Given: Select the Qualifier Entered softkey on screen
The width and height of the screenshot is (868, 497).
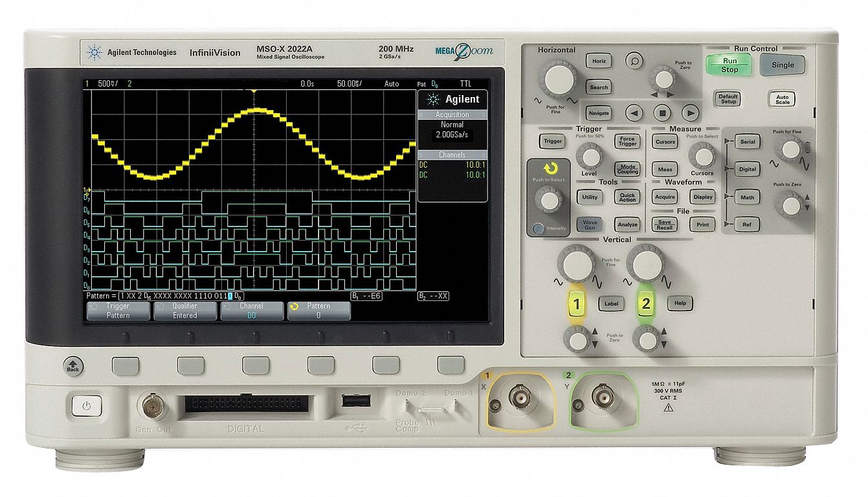Looking at the screenshot, I should click(x=185, y=311).
